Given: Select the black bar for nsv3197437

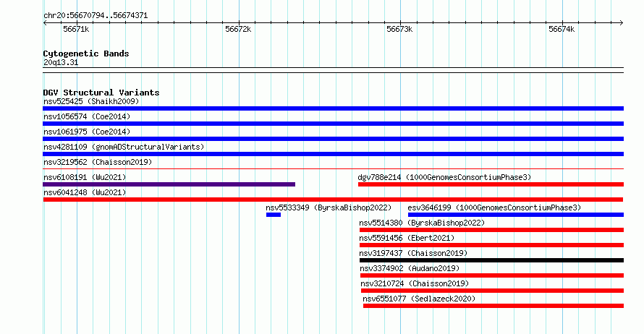Looking at the screenshot, I should click(x=491, y=260).
